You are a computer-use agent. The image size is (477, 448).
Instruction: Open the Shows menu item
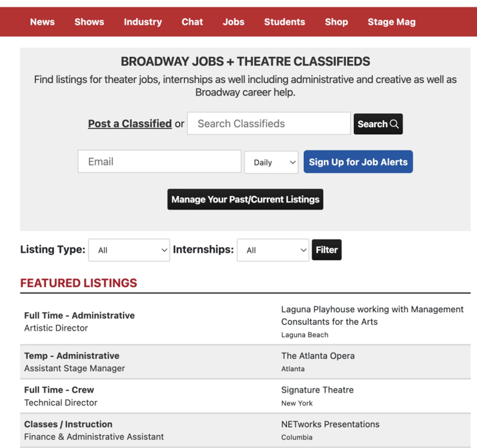coord(89,22)
